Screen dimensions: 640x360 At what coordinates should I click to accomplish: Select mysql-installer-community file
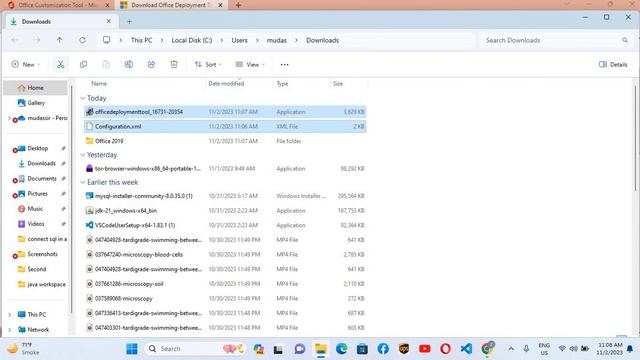tap(225, 196)
